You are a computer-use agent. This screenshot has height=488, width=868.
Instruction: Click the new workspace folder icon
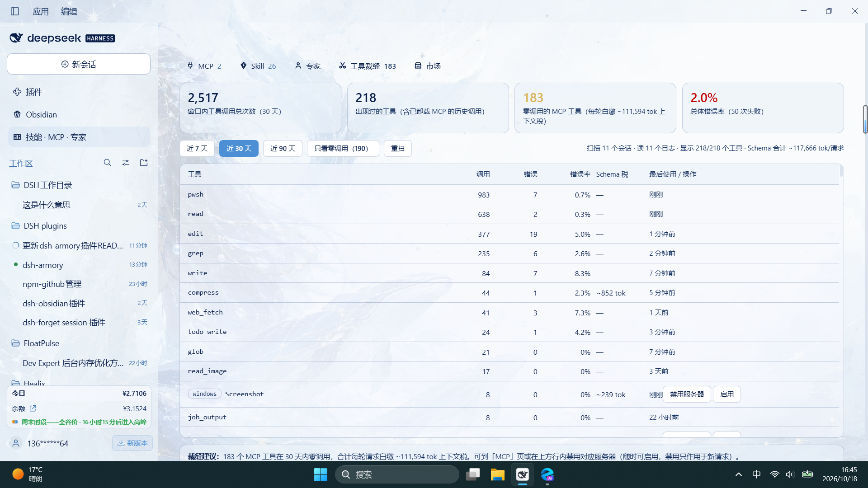coord(144,163)
